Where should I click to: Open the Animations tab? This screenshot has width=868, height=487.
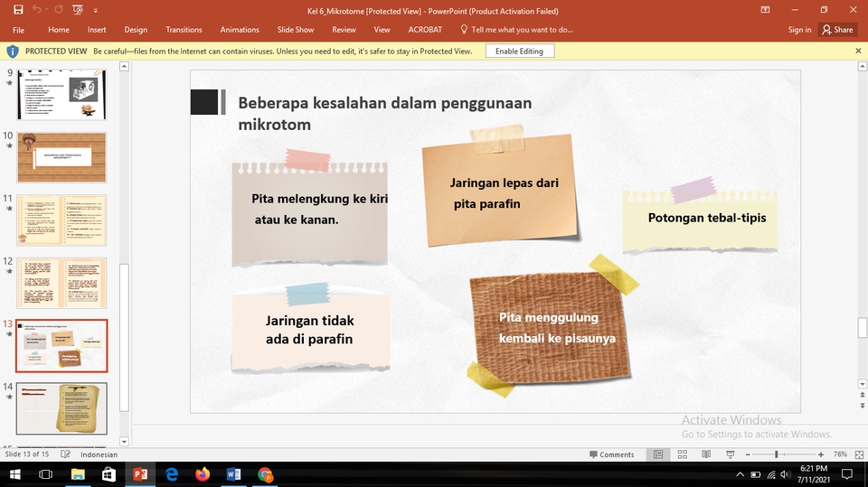coord(240,30)
